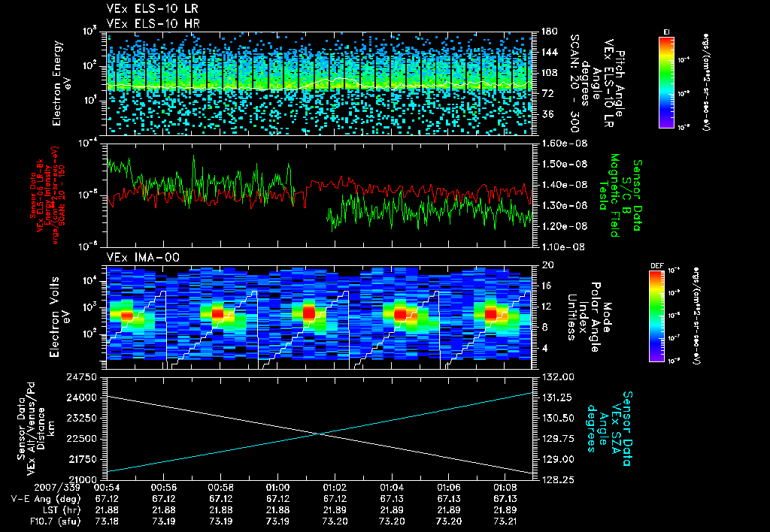Viewport: 770px width, 532px height.
Task: Click the 144 pitch angle tick
Action: point(549,52)
